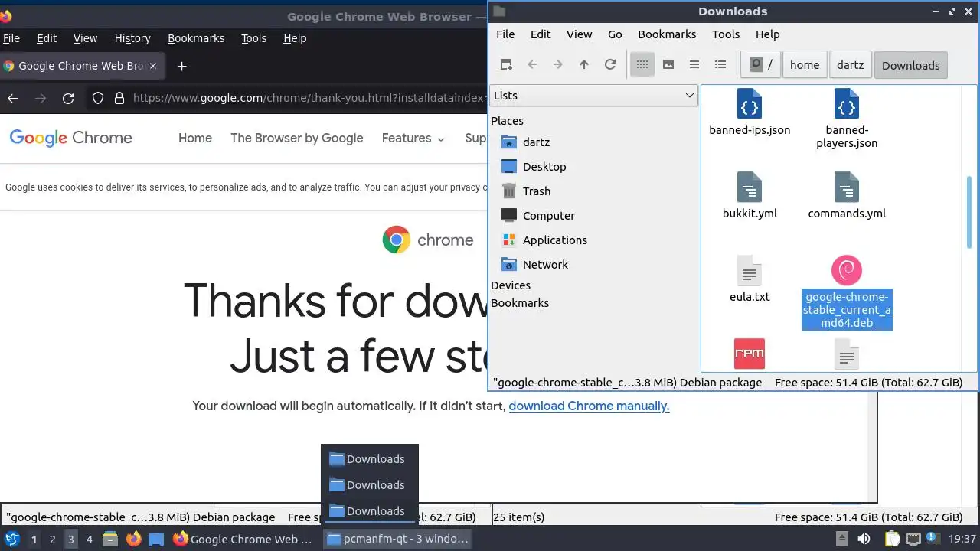The width and height of the screenshot is (980, 551).
Task: Choose the top Downloads window in the popup
Action: pyautogui.click(x=370, y=459)
